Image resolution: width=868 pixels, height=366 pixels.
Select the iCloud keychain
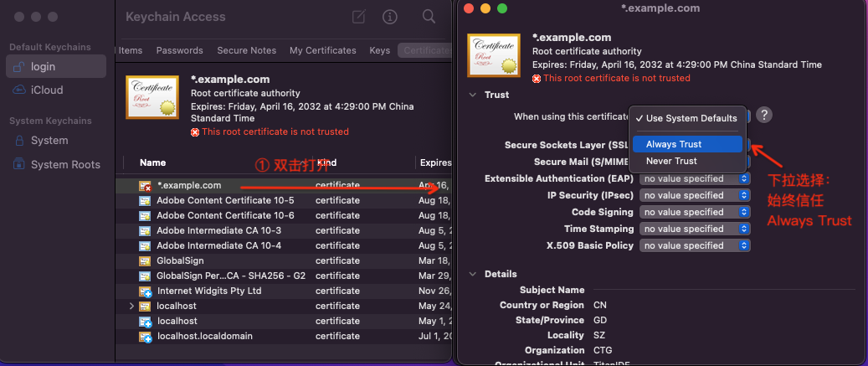click(x=47, y=90)
